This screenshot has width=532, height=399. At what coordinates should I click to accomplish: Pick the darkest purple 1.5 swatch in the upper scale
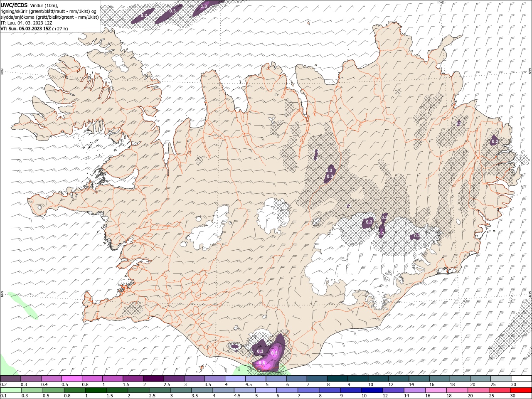153,379
